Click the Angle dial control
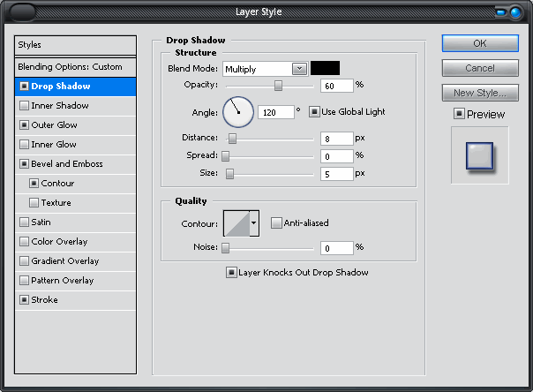This screenshot has width=533, height=392. tap(237, 111)
